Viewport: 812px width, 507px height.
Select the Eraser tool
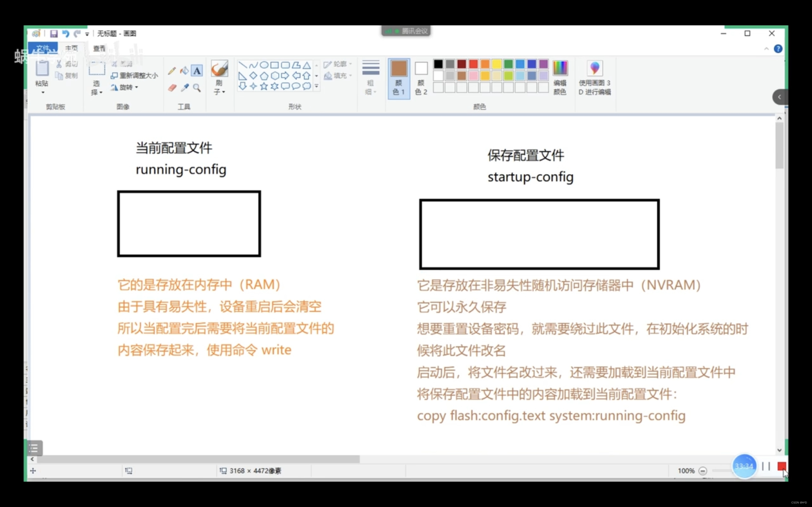172,88
